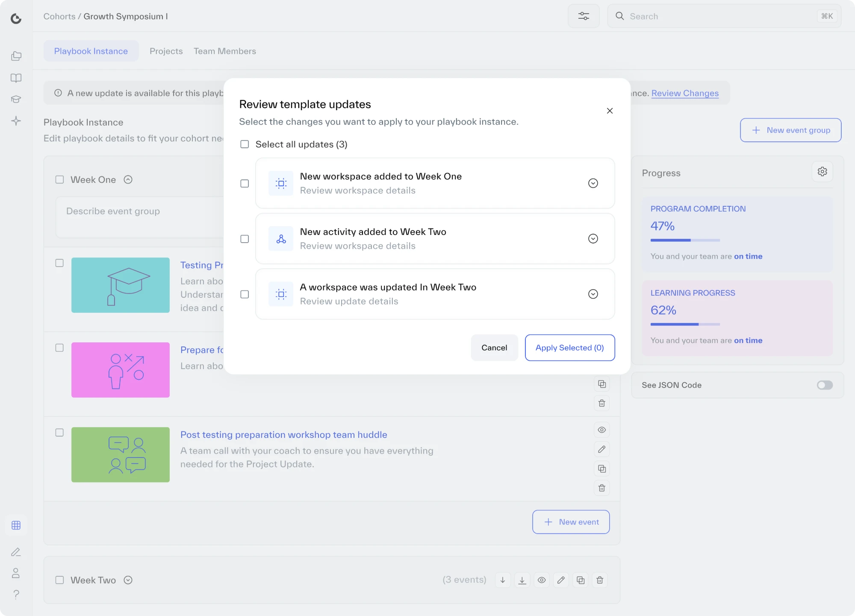Toggle Week Two group visibility eye

pyautogui.click(x=542, y=580)
